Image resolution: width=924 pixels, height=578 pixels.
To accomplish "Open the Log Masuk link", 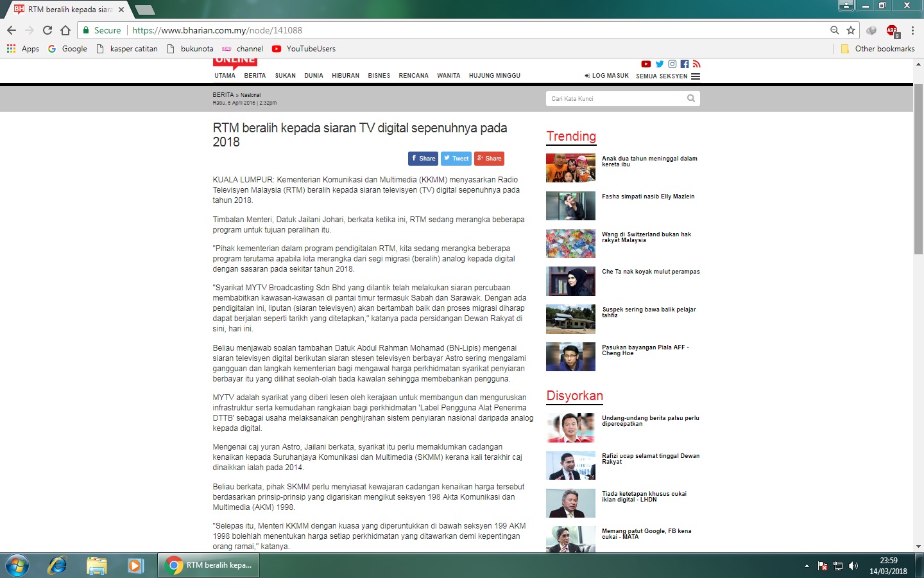I will (x=606, y=76).
